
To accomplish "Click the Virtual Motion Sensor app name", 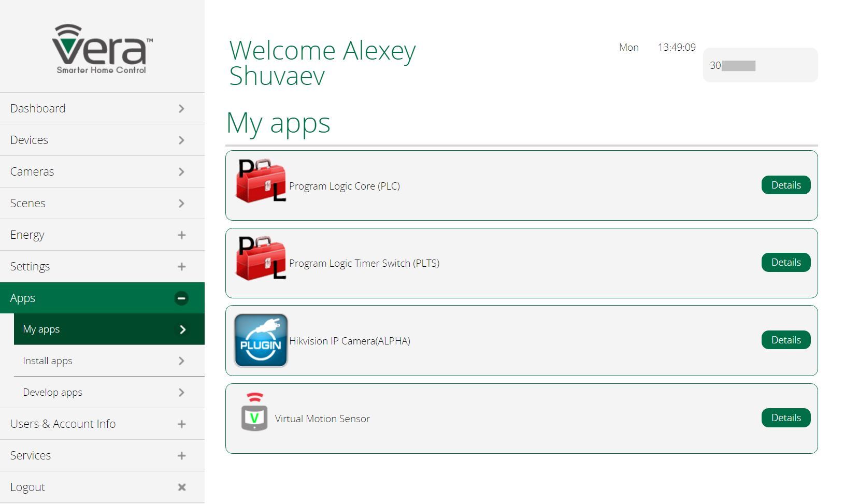I will pos(322,419).
